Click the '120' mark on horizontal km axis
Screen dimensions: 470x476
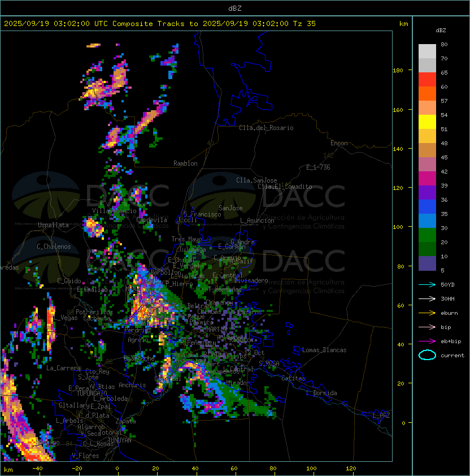click(x=351, y=469)
